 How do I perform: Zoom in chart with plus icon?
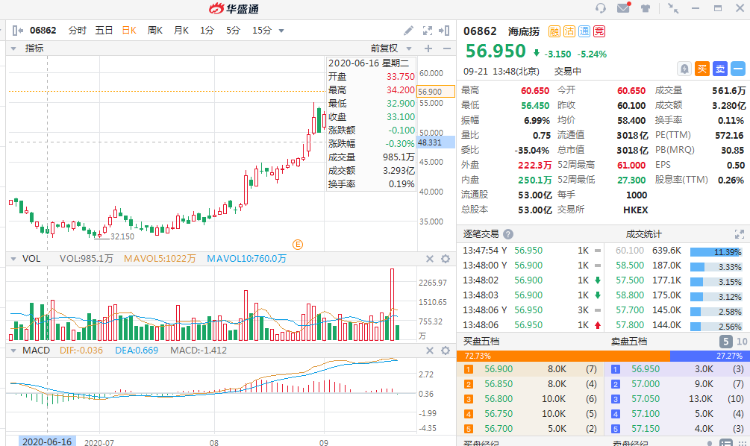coord(427,47)
